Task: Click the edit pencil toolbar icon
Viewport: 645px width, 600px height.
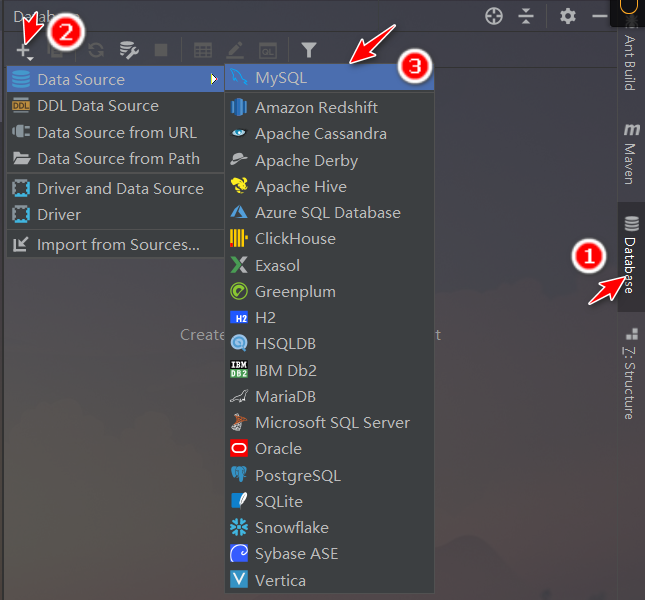Action: (235, 51)
